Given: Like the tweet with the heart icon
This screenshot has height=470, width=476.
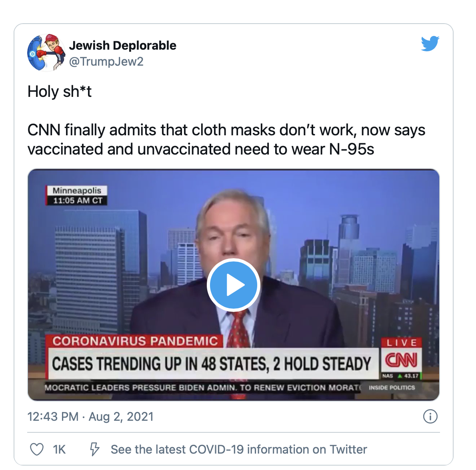Looking at the screenshot, I should [x=37, y=449].
